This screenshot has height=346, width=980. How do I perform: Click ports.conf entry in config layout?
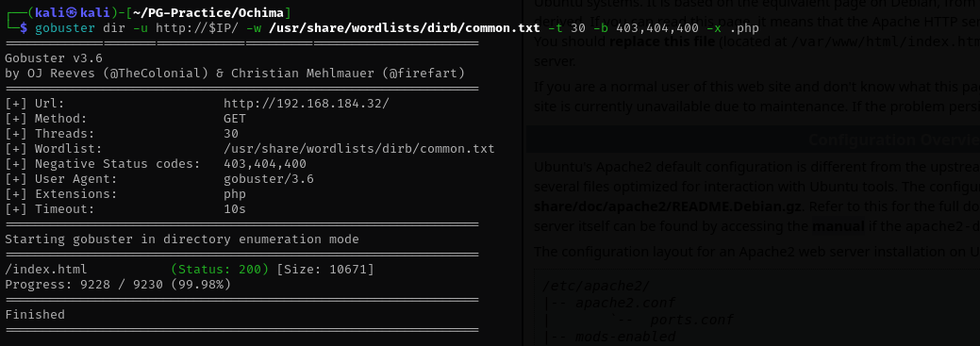click(x=692, y=321)
